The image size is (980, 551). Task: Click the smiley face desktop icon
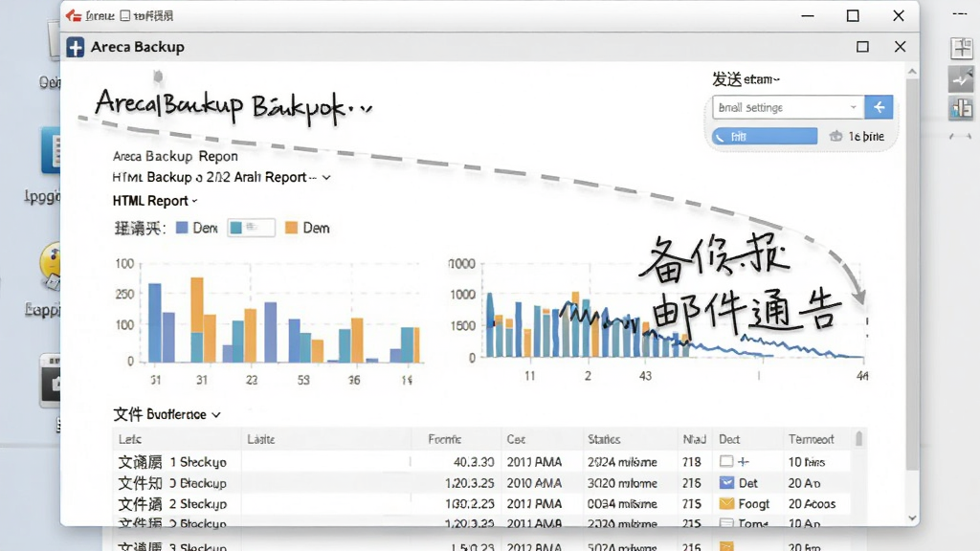pyautogui.click(x=50, y=265)
